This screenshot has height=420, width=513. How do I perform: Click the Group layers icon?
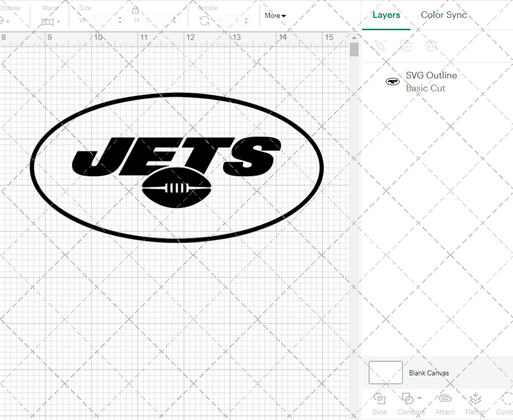pyautogui.click(x=380, y=46)
